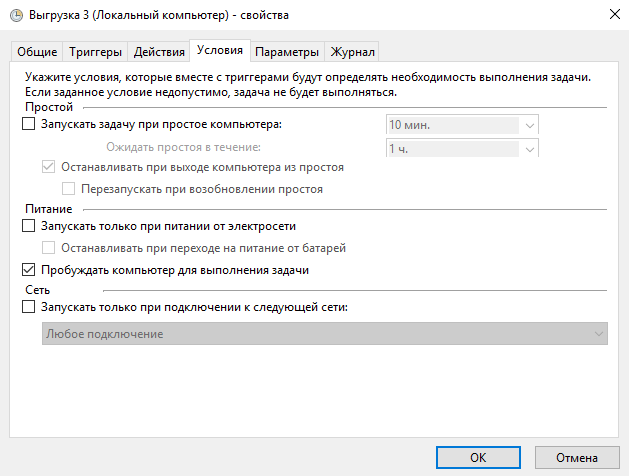Check Перезапускать при возобновлении простоя
This screenshot has width=629, height=476.
click(68, 189)
